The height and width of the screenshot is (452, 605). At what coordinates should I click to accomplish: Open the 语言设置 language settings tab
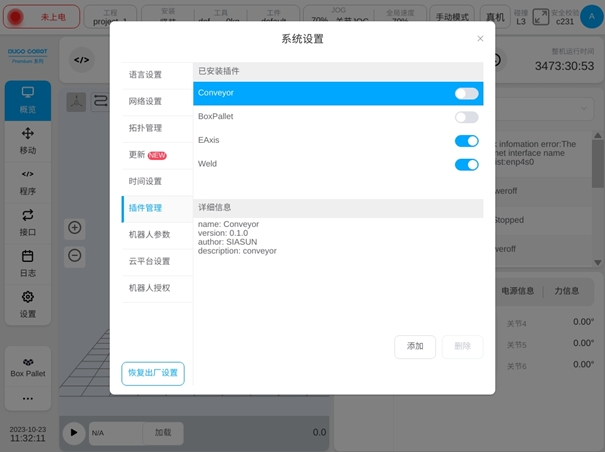[145, 75]
